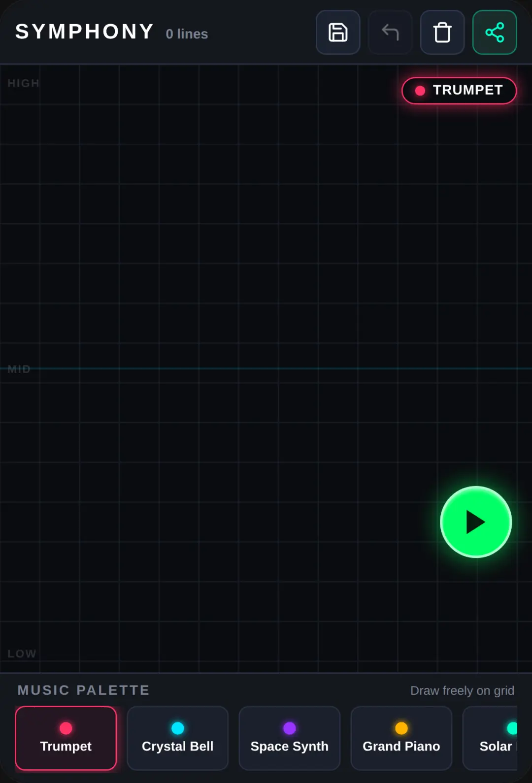
Task: Select the Crystal Bell instrument
Action: pyautogui.click(x=178, y=738)
